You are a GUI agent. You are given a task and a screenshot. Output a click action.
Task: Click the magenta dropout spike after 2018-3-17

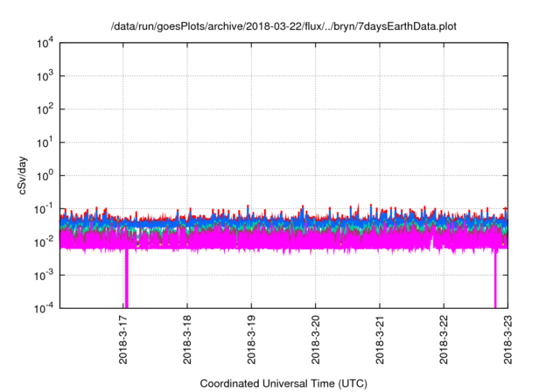coord(126,278)
